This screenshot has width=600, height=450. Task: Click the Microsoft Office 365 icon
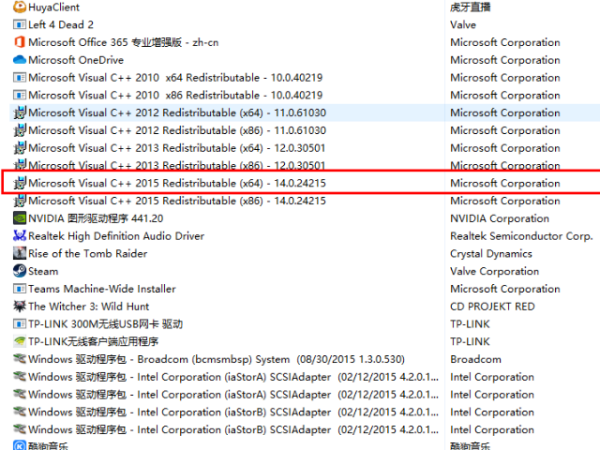pyautogui.click(x=20, y=42)
